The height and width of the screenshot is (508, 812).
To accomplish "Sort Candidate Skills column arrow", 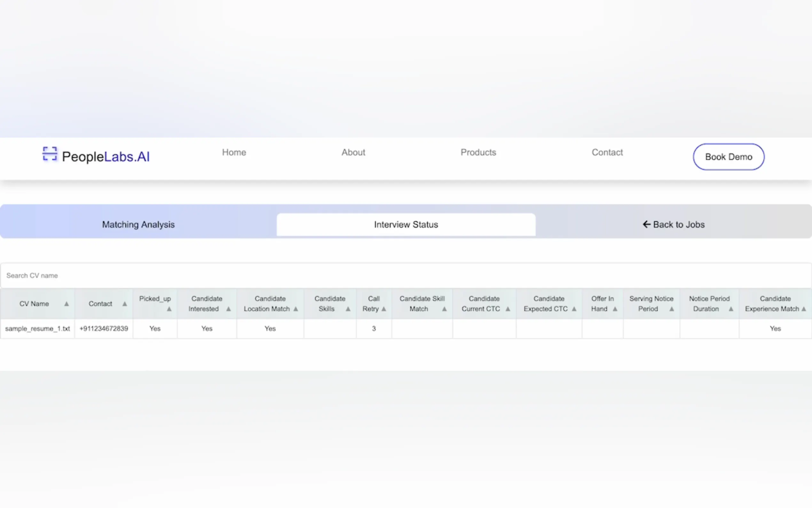I will 348,309.
